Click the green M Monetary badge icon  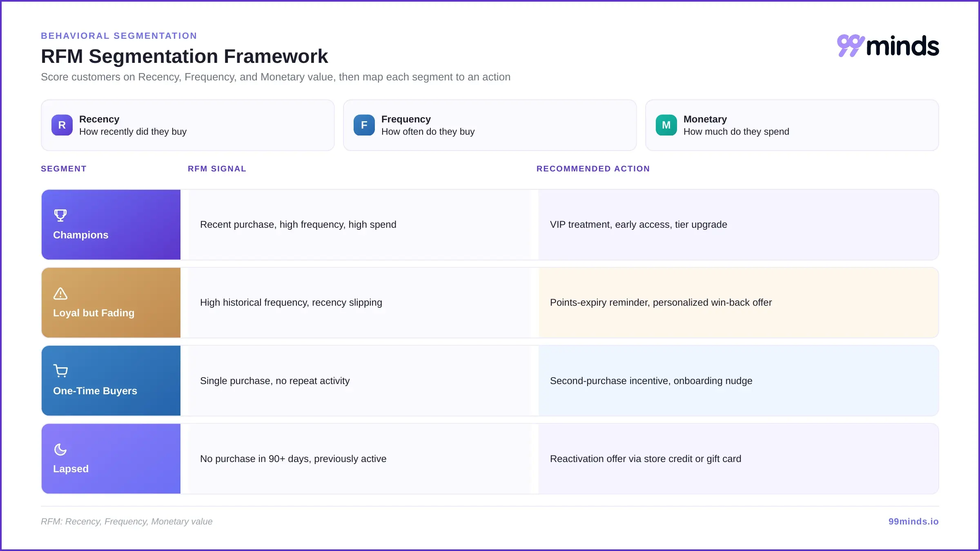(x=666, y=125)
